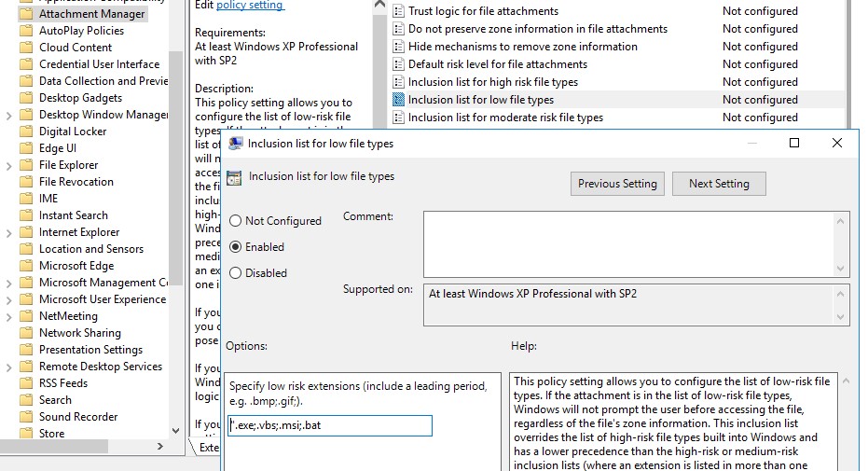Click the low risk extensions text field
This screenshot has height=471, width=868.
[x=330, y=426]
